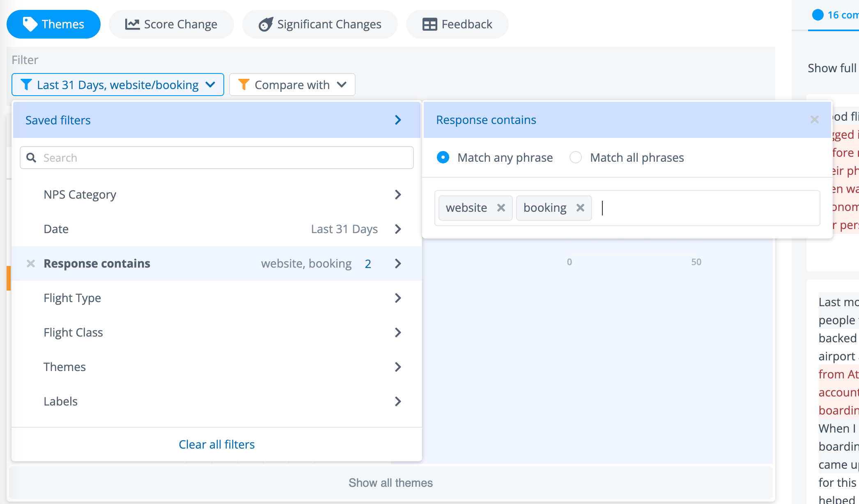Viewport: 859px width, 504px height.
Task: Open the Saved filters submenu
Action: coord(217,120)
